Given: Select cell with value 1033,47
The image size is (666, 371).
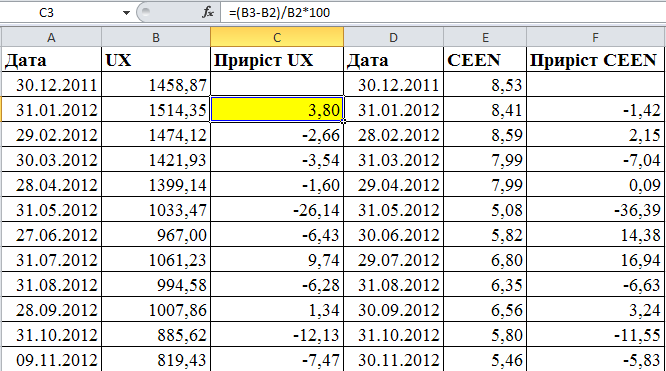Looking at the screenshot, I should coord(156,210).
